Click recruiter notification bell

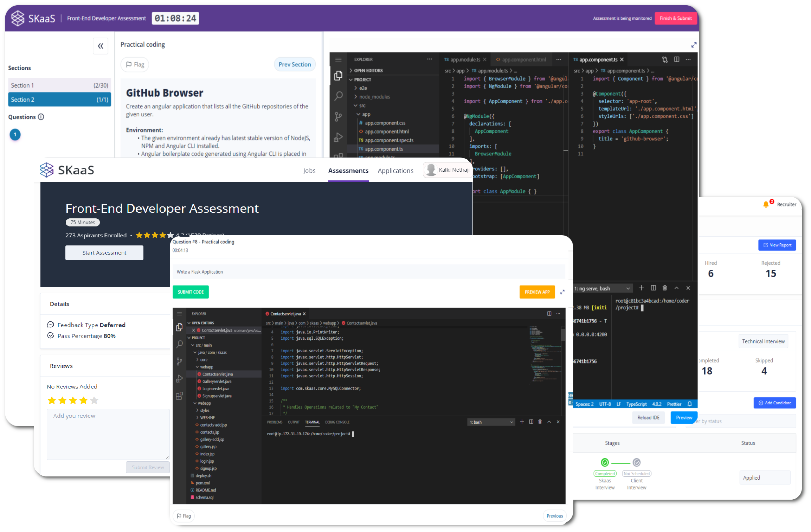coord(766,204)
